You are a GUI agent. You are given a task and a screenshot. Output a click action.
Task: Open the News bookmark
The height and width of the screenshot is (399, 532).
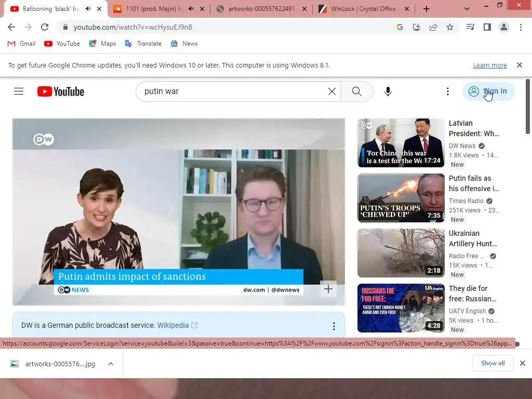[x=184, y=44]
